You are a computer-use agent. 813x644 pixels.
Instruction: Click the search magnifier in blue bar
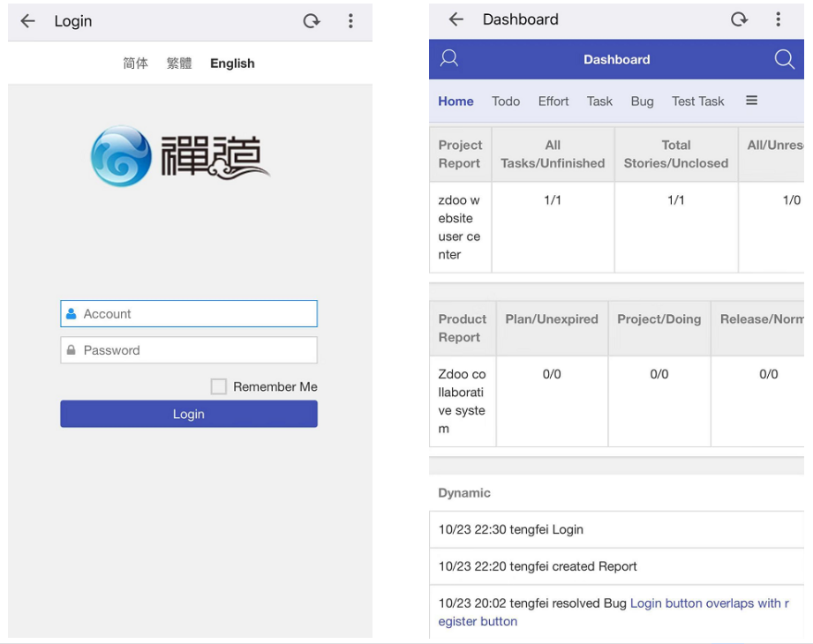click(x=784, y=59)
